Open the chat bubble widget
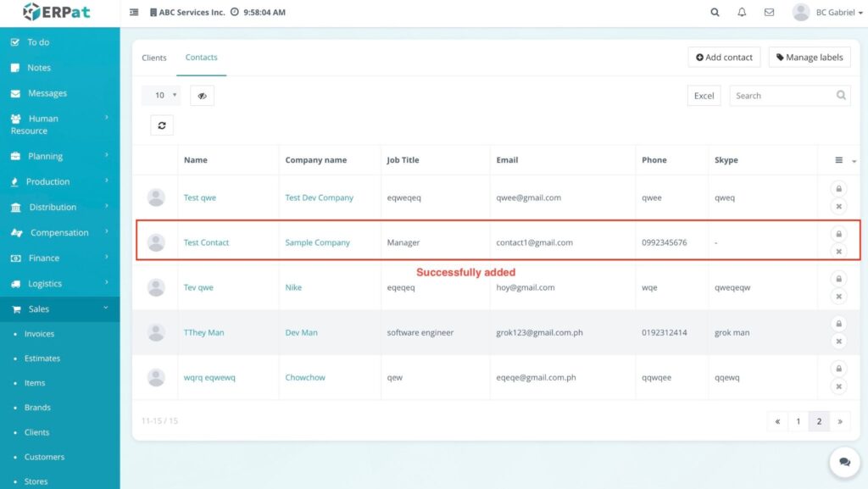Screen dimensions: 868x489 click(x=844, y=462)
